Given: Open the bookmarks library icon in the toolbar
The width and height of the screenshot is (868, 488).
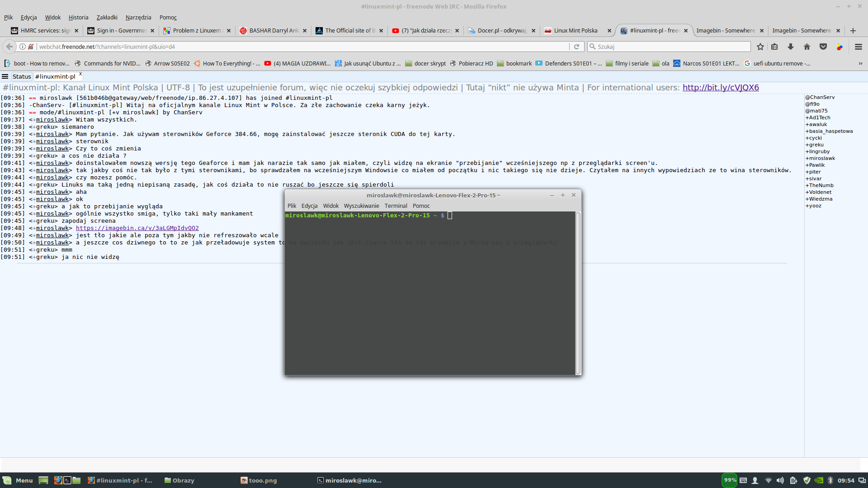Looking at the screenshot, I should coord(774,47).
